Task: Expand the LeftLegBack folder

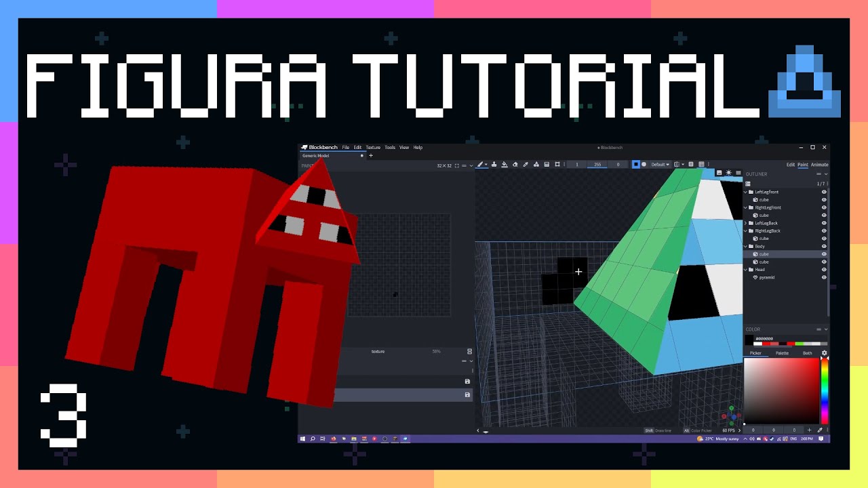Action: (746, 223)
